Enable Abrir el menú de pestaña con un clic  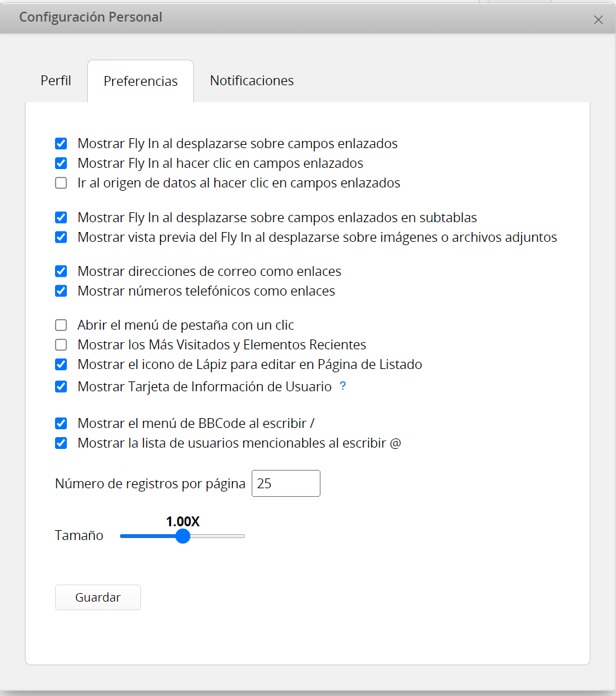coord(61,325)
